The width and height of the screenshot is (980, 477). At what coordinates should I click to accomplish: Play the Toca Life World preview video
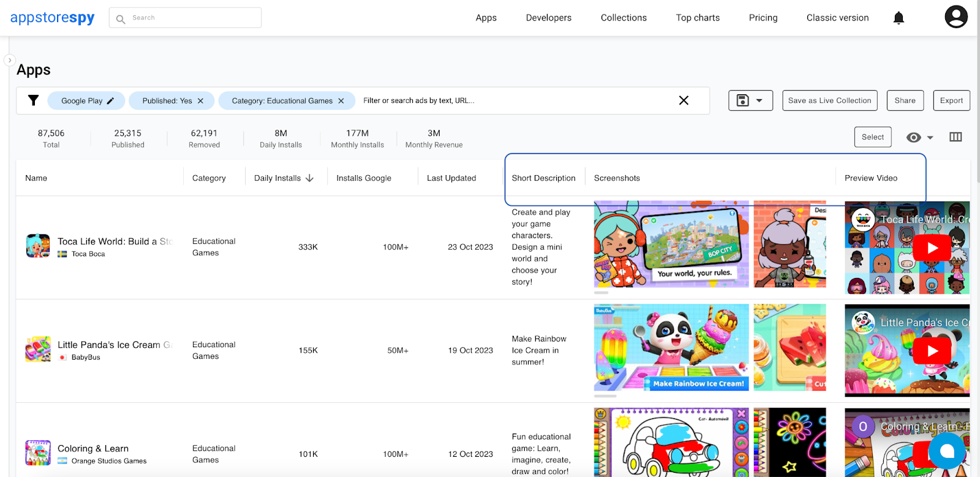(932, 248)
